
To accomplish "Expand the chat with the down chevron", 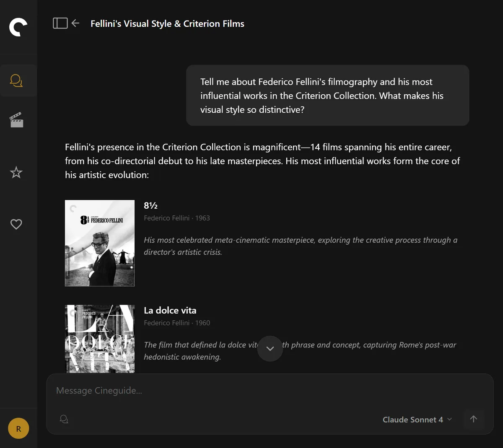I will coord(270,349).
